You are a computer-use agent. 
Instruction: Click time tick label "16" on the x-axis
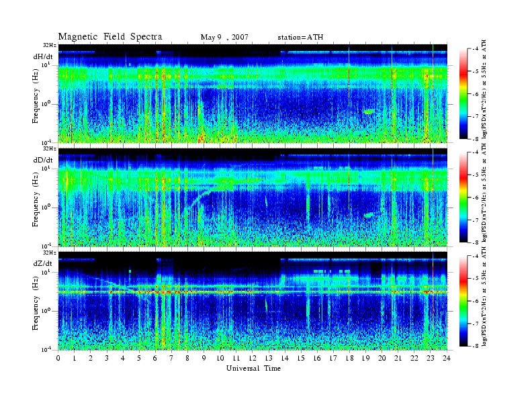(x=317, y=358)
